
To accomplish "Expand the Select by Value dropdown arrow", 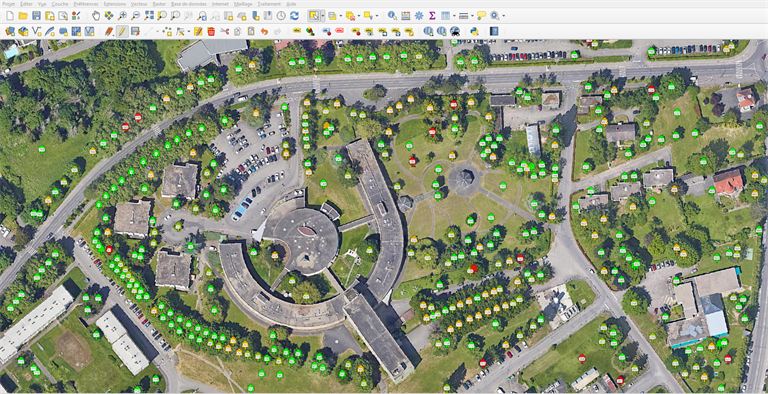I will 341,16.
